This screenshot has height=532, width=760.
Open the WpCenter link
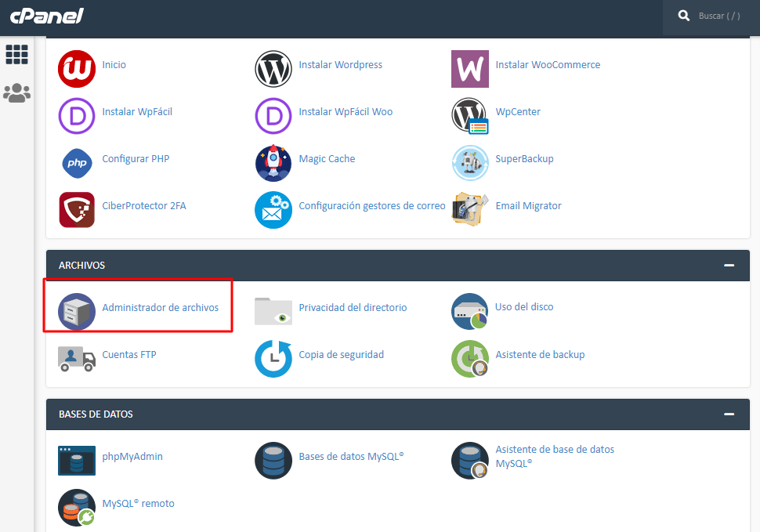(518, 112)
